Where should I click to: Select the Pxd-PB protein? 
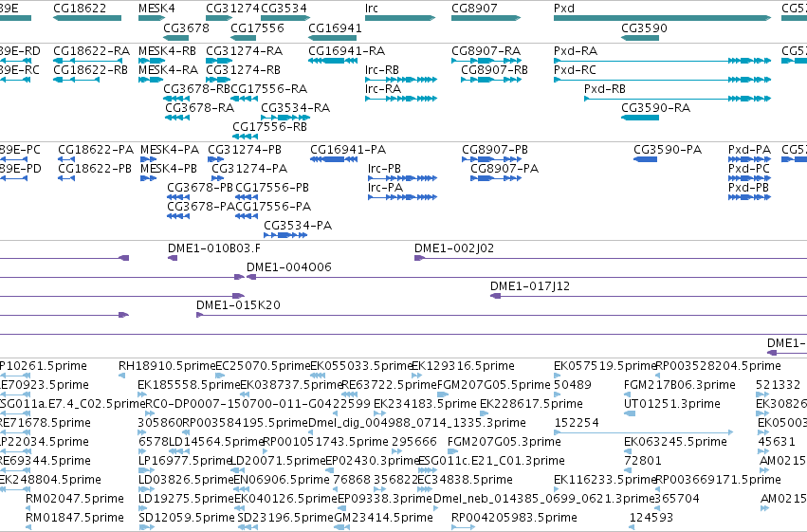[x=749, y=197]
